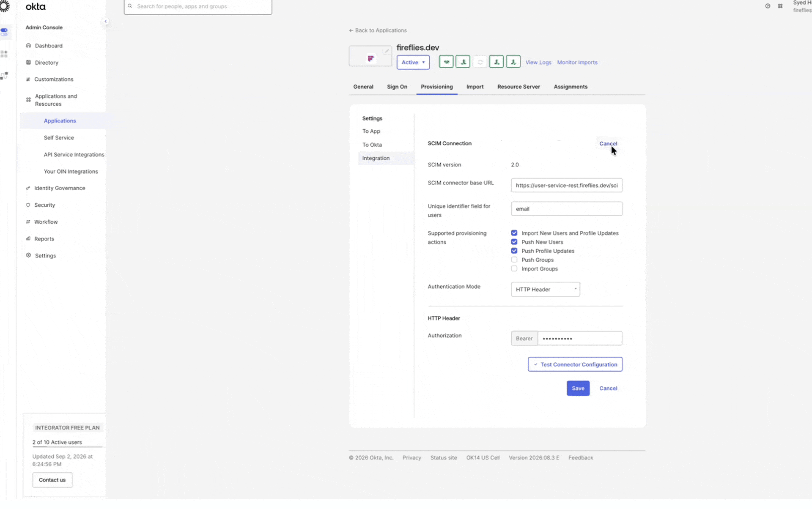Enable the Push Groups checkbox
Viewport: 812px width, 509px height.
pyautogui.click(x=514, y=260)
